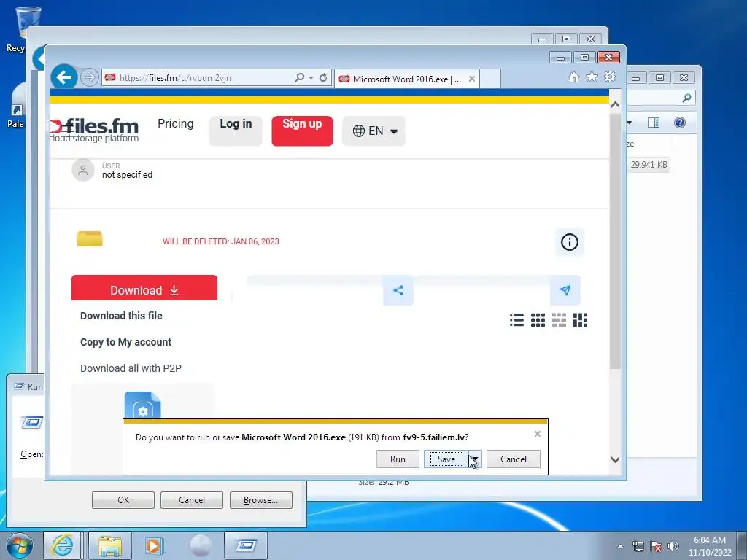Click Browse... in the Run dialog
Screen dimensions: 747x560
point(260,500)
